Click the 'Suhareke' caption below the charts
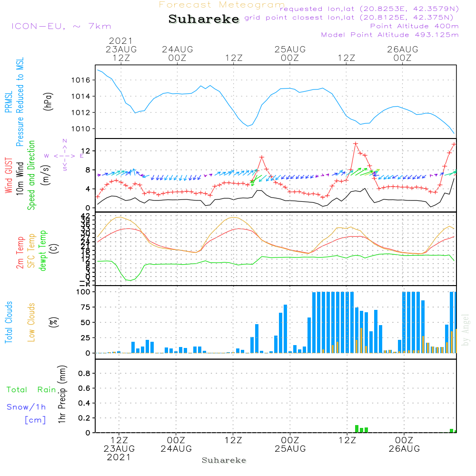 (x=224, y=460)
